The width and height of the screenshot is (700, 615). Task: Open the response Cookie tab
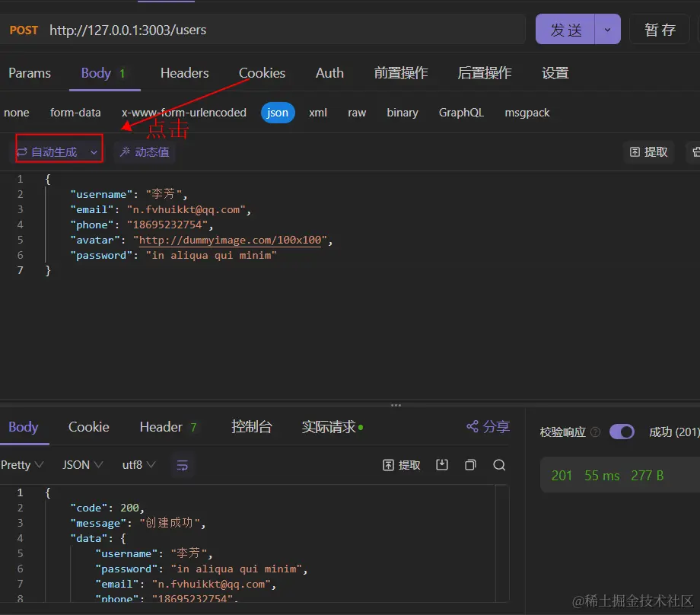(x=89, y=427)
